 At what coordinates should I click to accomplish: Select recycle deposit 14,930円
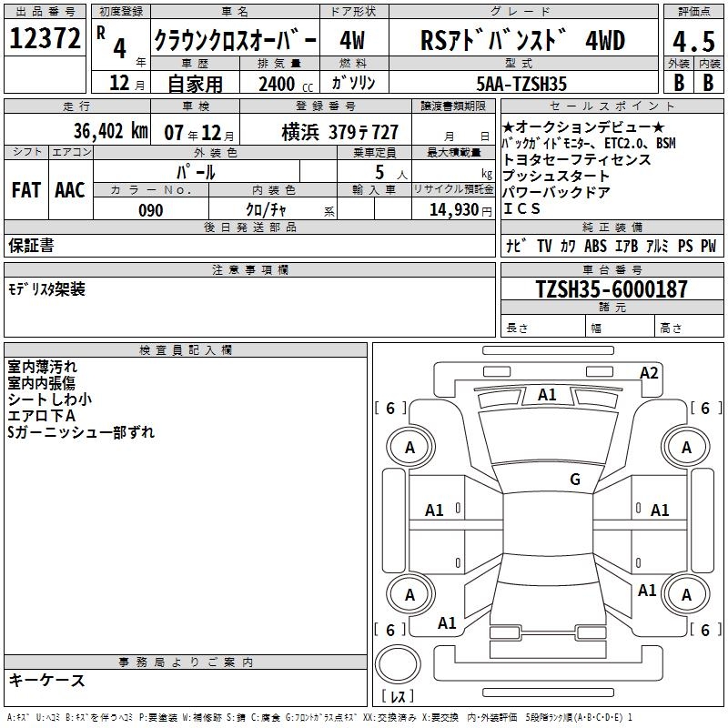460,210
